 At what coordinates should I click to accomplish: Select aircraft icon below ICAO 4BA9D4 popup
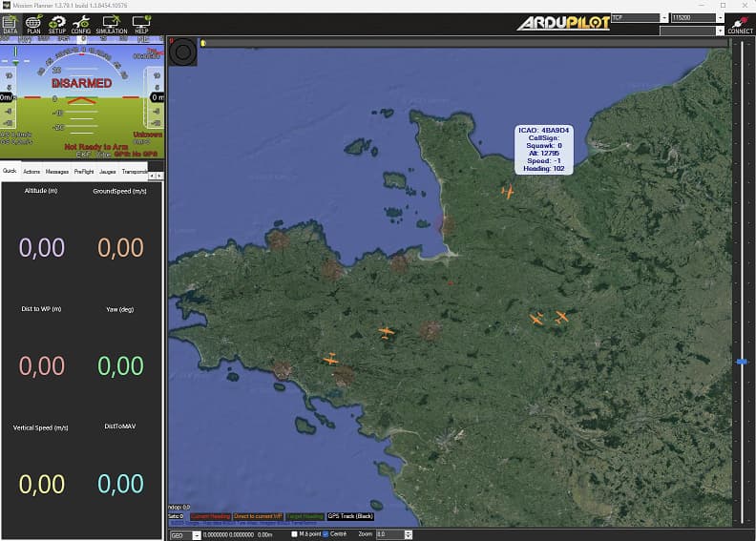coord(507,191)
